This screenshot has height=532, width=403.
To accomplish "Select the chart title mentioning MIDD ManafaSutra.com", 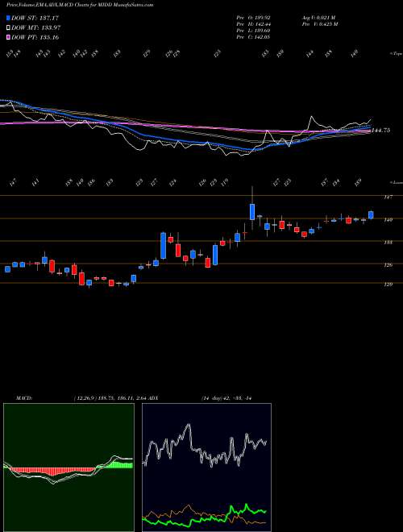I will (80, 5).
